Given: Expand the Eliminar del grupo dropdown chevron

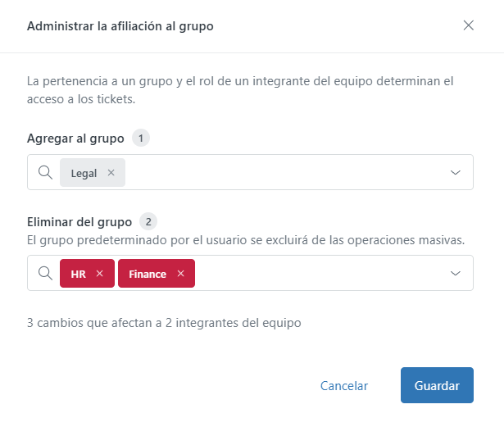Looking at the screenshot, I should coord(455,273).
